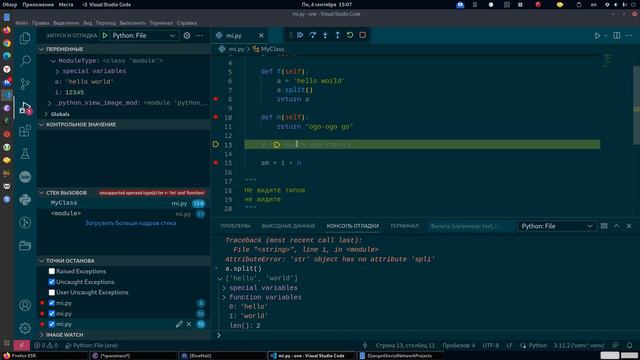The width and height of the screenshot is (640, 360).
Task: Open the Терминал menu
Action: pos(161,23)
